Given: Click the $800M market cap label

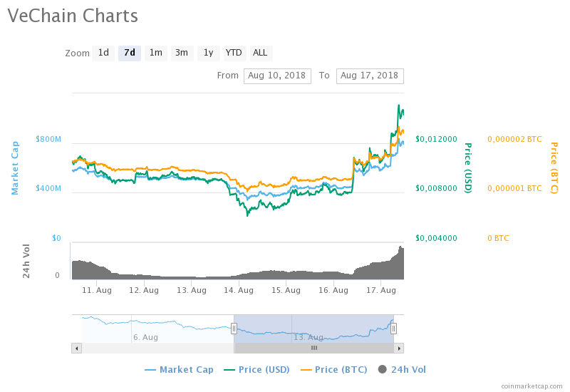Looking at the screenshot, I should [48, 139].
